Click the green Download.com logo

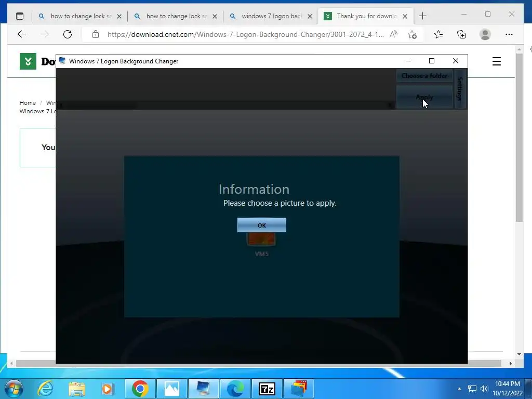[x=28, y=61]
